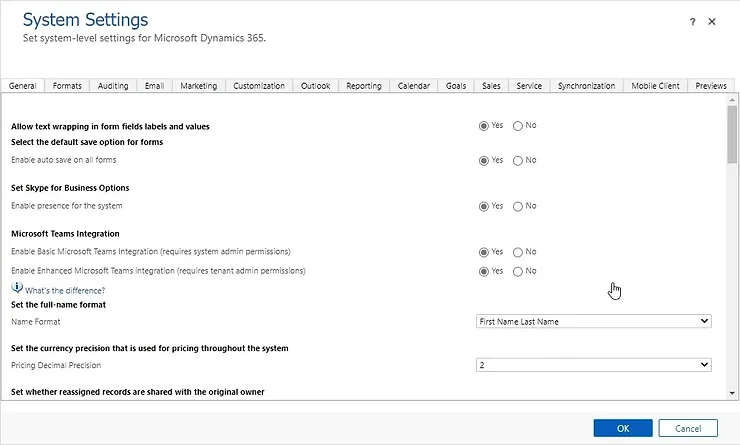Select No for Basic Microsoft Teams Integration
The width and height of the screenshot is (740, 445).
[518, 252]
